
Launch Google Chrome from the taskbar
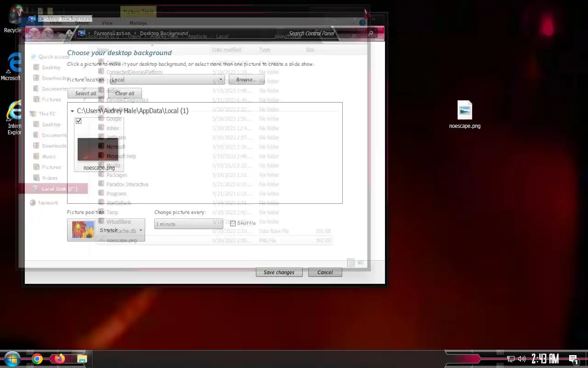pos(37,359)
